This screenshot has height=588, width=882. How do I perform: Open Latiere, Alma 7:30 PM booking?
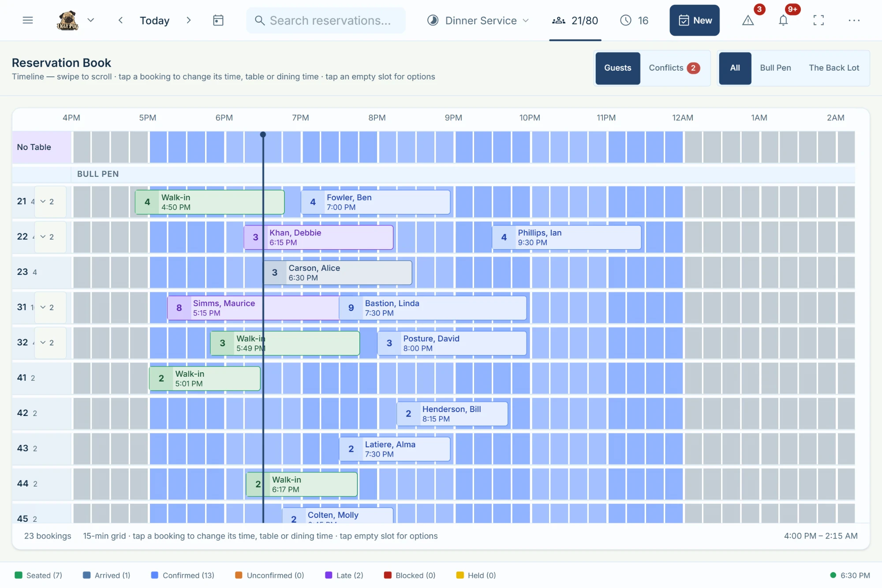pos(395,449)
